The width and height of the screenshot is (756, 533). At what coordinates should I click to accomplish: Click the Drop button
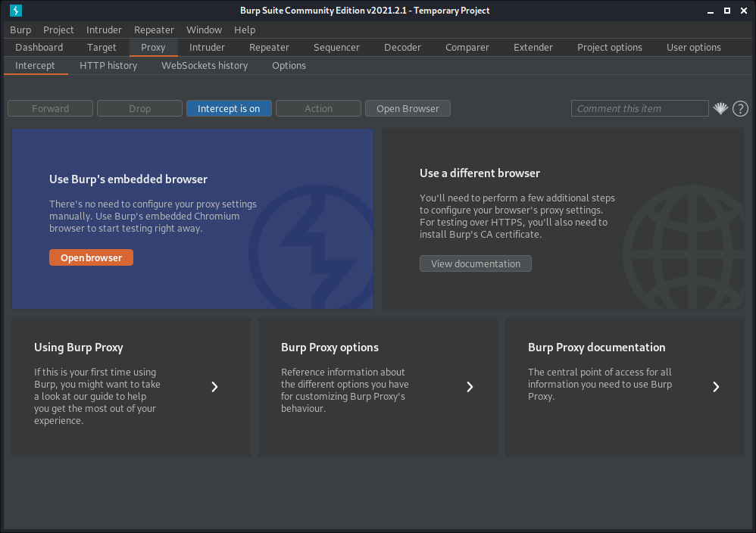[x=140, y=108]
